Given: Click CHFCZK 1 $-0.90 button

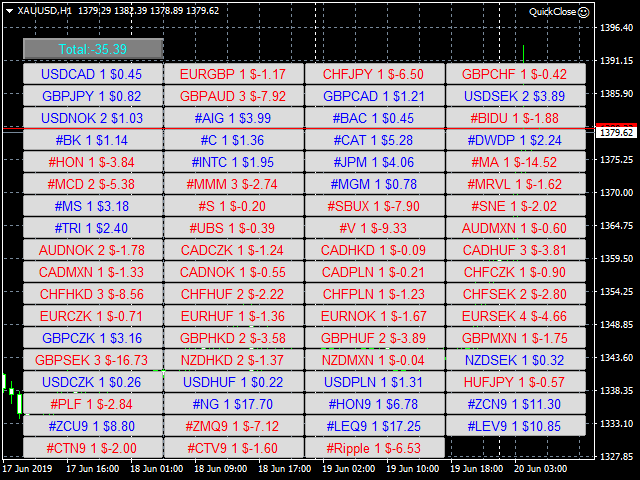Looking at the screenshot, I should (x=516, y=272).
